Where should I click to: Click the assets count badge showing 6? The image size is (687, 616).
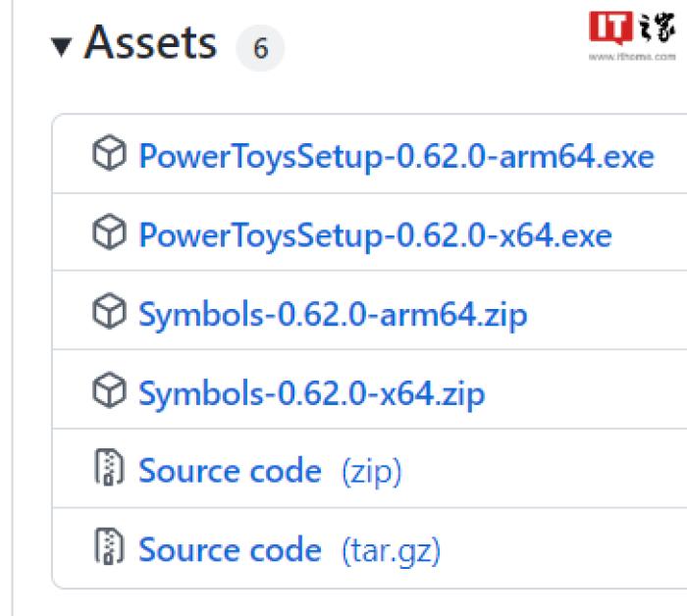point(260,48)
